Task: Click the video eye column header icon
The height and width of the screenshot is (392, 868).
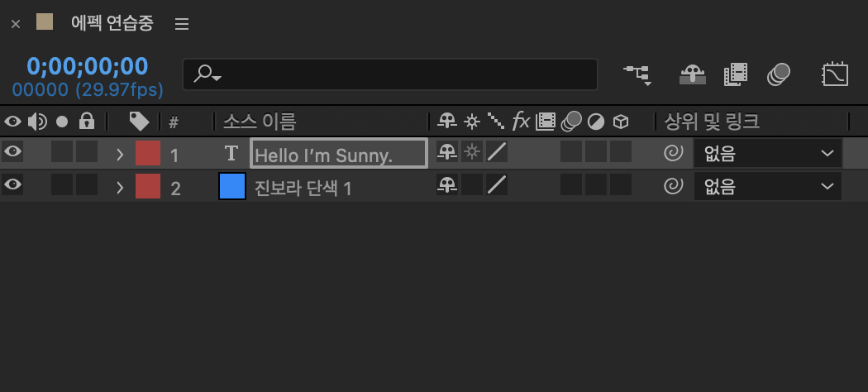Action: tap(12, 122)
